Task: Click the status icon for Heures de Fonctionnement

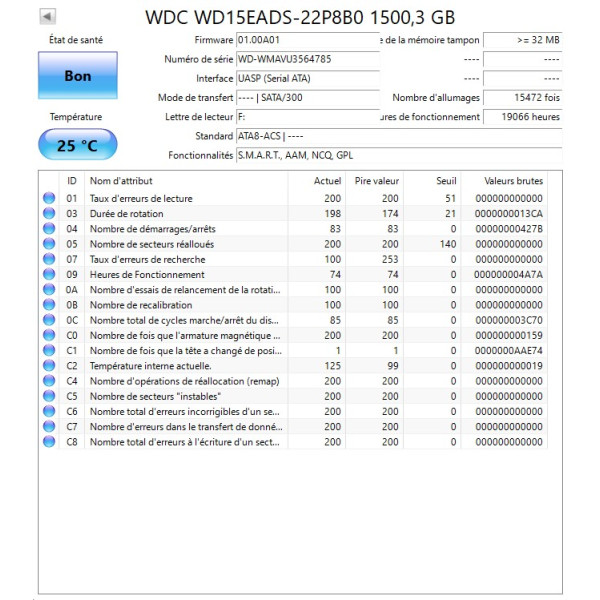Action: coord(49,274)
